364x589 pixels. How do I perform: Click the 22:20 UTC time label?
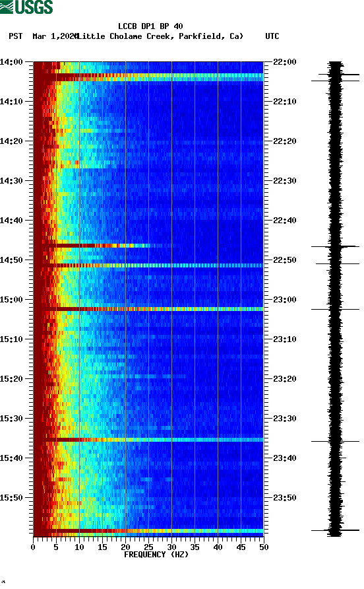pyautogui.click(x=285, y=141)
